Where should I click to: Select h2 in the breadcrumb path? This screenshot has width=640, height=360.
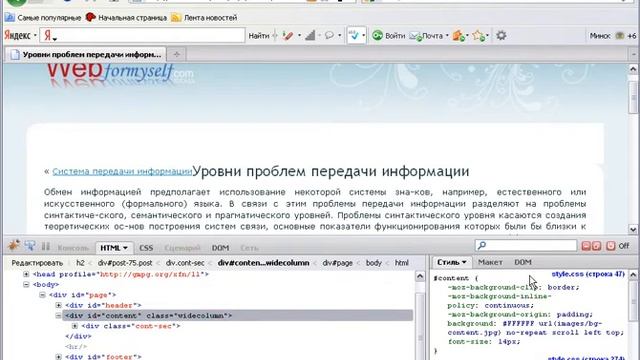tap(80, 263)
